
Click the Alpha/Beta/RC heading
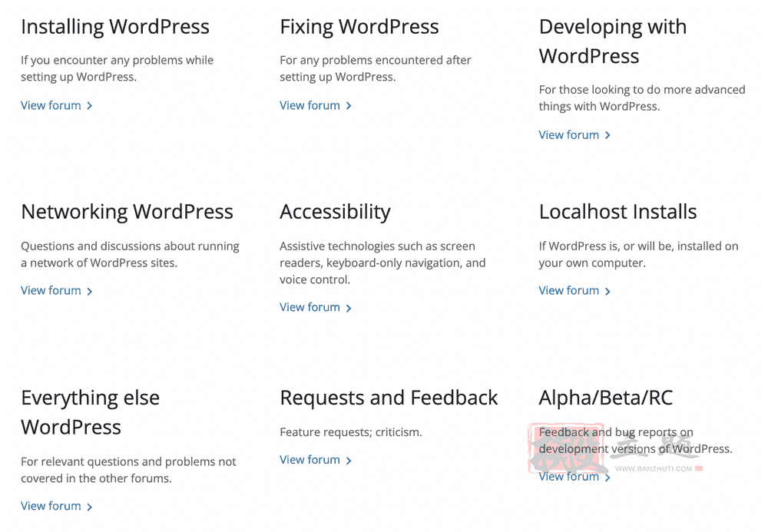[606, 398]
